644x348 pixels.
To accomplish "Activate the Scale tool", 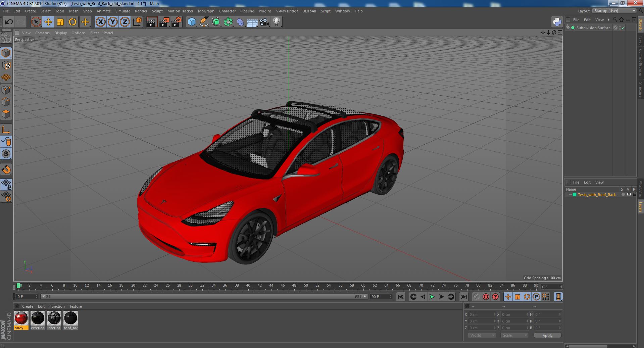I will (x=60, y=22).
